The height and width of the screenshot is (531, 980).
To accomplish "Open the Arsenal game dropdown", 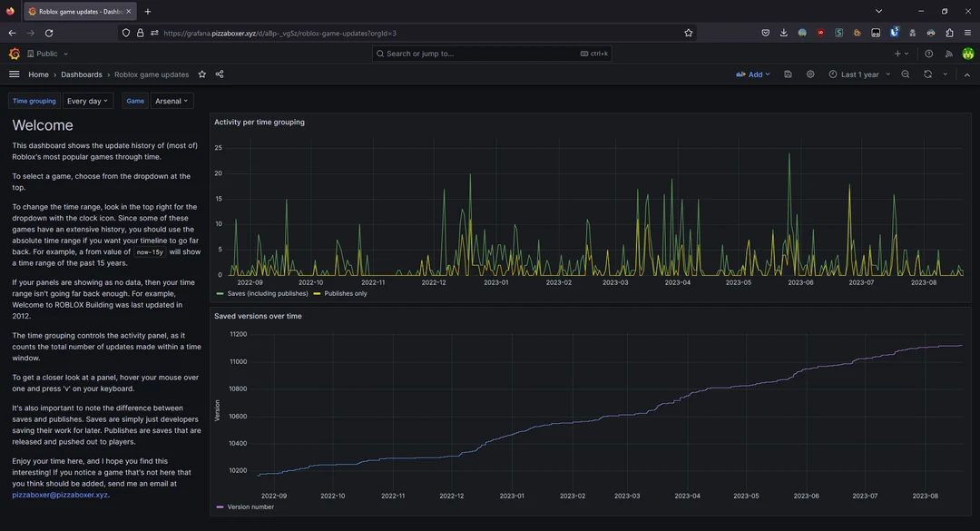I will click(x=171, y=101).
